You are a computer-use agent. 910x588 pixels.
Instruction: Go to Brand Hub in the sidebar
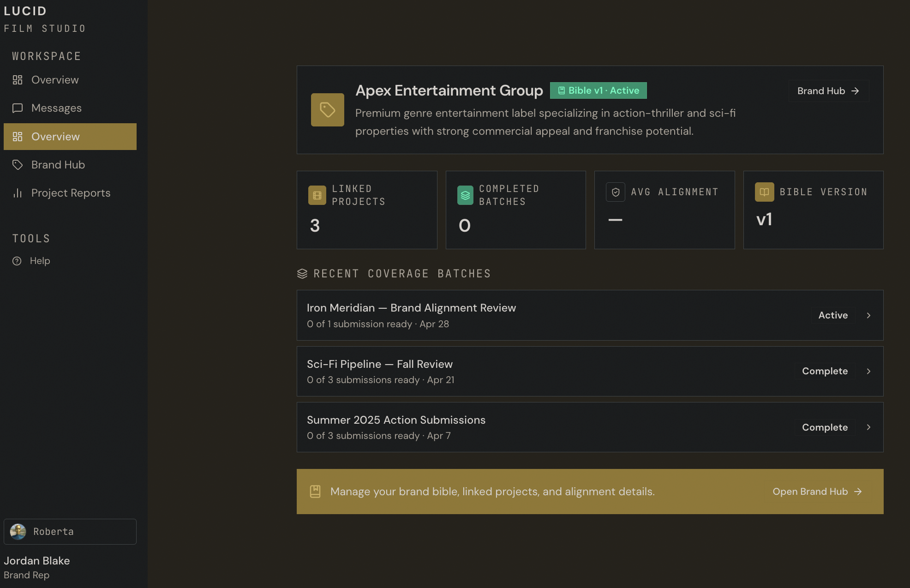click(x=70, y=165)
